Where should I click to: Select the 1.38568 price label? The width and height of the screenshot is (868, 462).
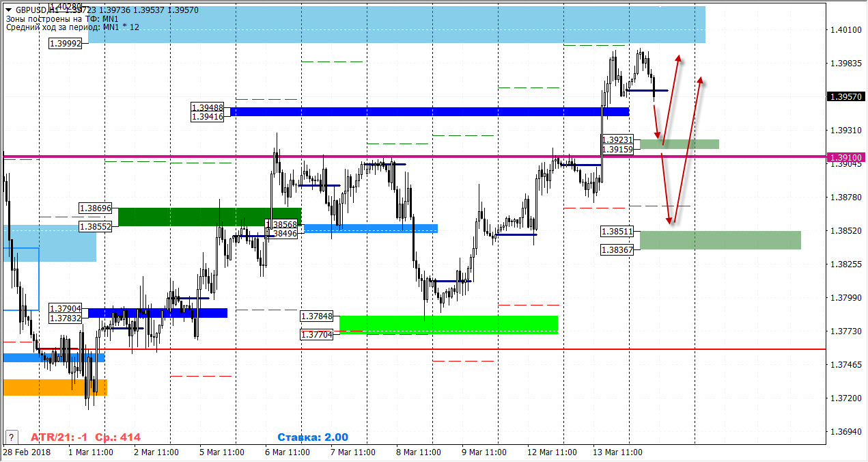click(x=282, y=224)
